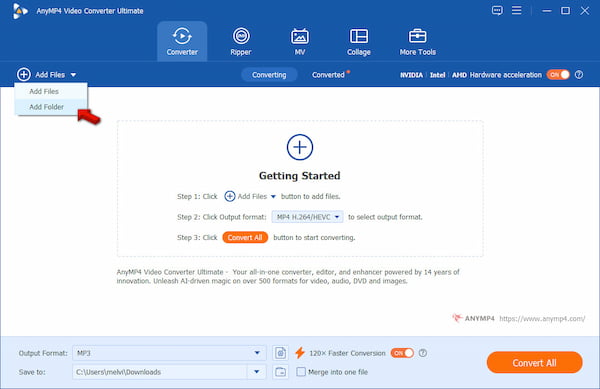Open the hamburger menu icon
Image resolution: width=600 pixels, height=389 pixels.
click(517, 10)
